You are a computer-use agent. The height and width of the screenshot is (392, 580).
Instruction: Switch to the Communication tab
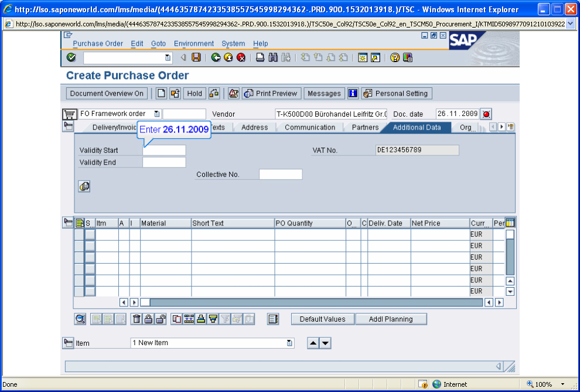tap(310, 127)
